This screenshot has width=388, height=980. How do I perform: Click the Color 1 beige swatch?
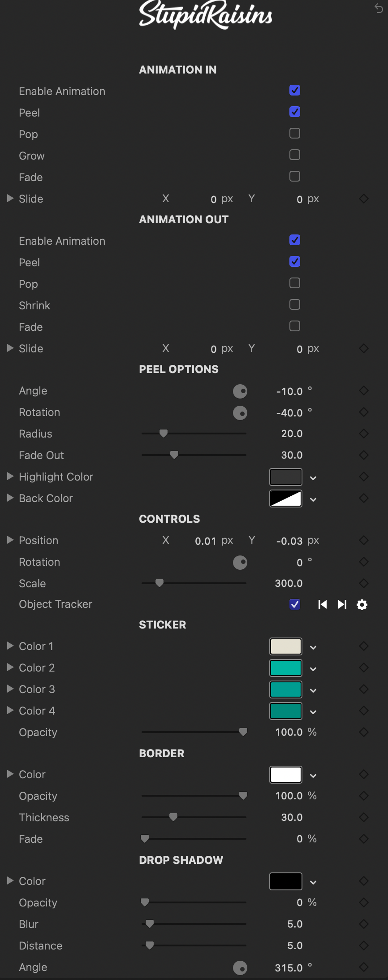pyautogui.click(x=286, y=646)
